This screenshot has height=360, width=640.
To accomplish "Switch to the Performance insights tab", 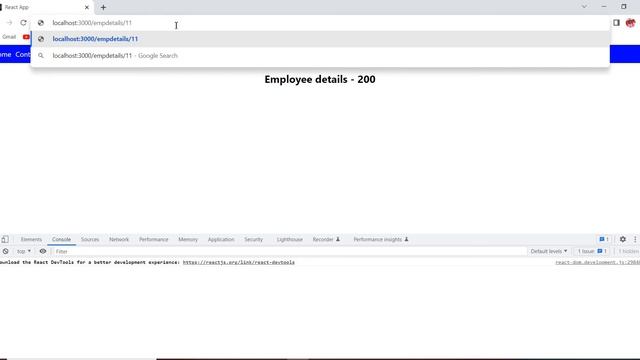I will pyautogui.click(x=380, y=240).
